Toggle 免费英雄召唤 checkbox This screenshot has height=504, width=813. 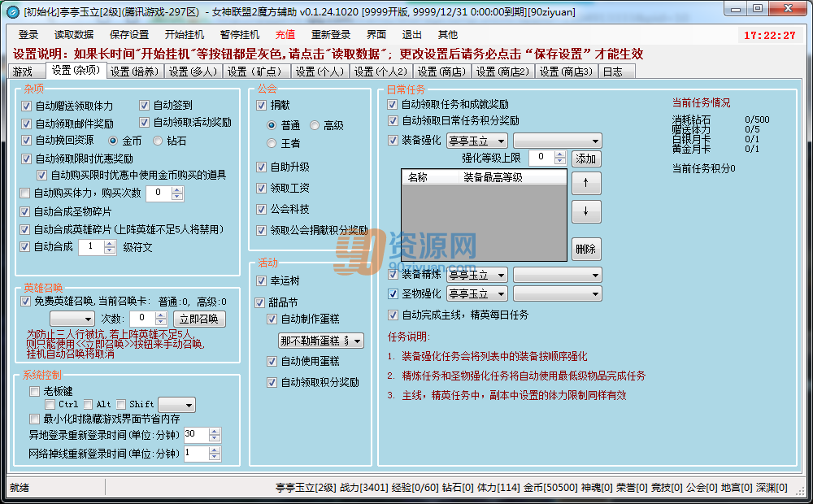25,302
